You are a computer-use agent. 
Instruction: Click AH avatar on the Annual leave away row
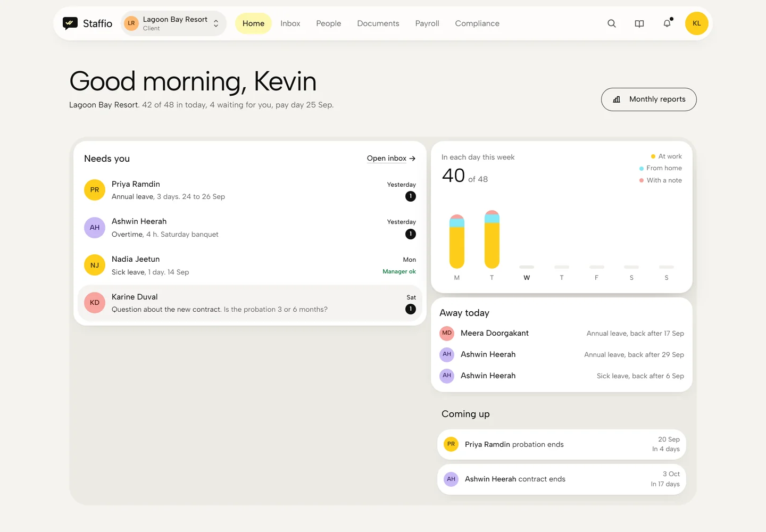(x=447, y=354)
